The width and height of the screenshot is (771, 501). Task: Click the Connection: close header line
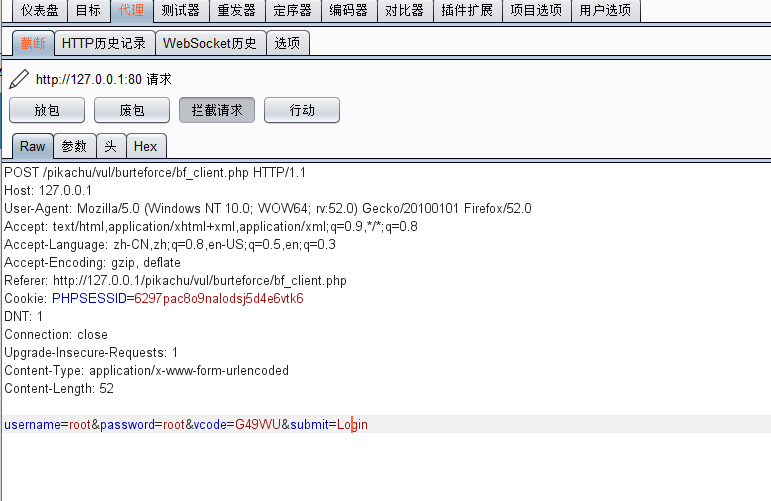[56, 334]
